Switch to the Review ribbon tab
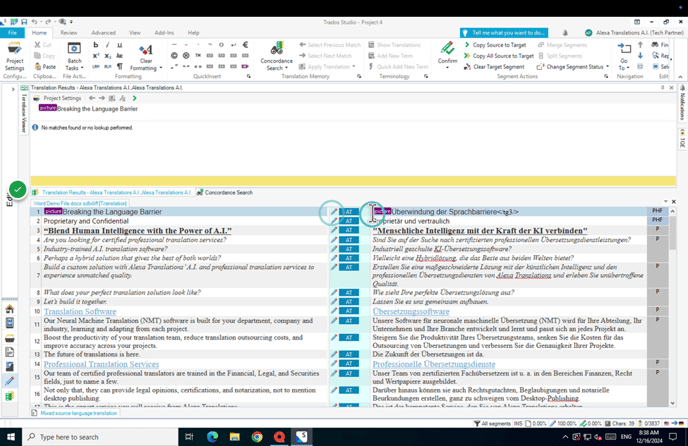This screenshot has width=688, height=446. point(69,32)
